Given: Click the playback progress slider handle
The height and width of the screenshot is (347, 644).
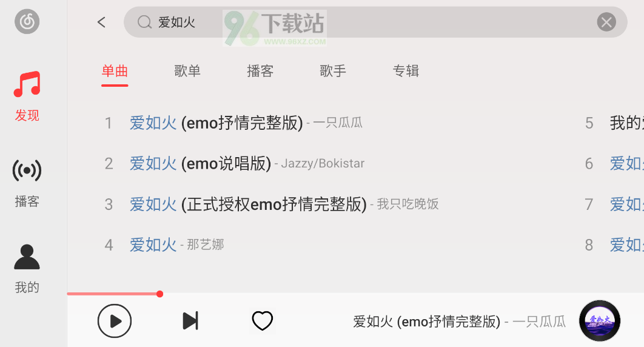Looking at the screenshot, I should point(159,294).
